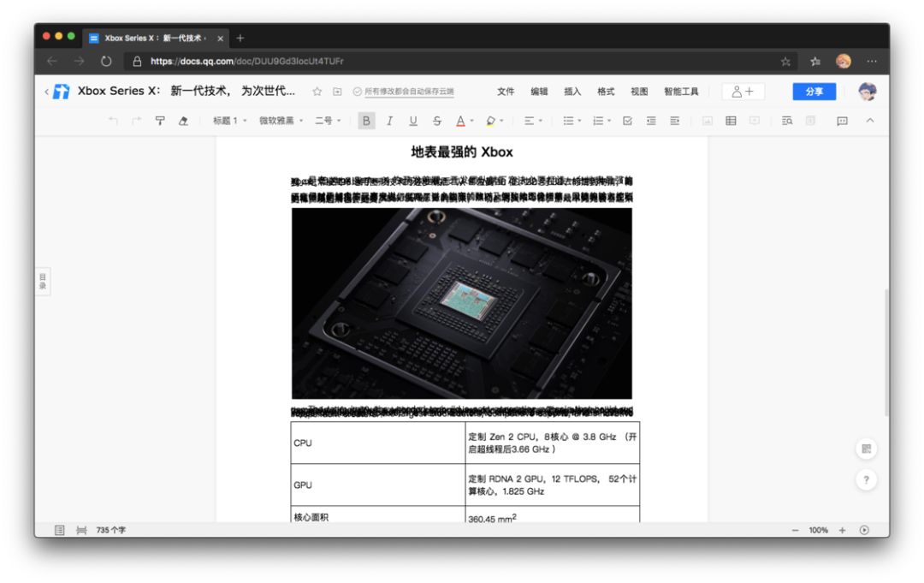The width and height of the screenshot is (924, 583).
Task: Toggle bold formatting
Action: (366, 121)
